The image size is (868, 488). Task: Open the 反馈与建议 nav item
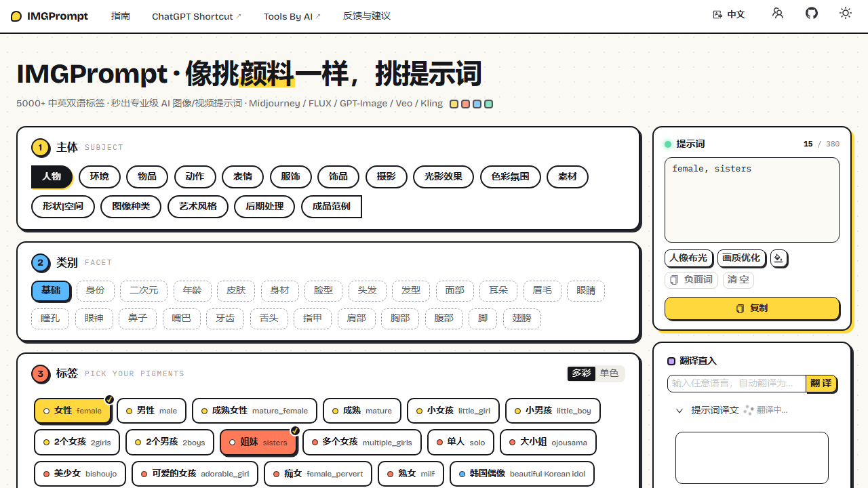(x=367, y=16)
